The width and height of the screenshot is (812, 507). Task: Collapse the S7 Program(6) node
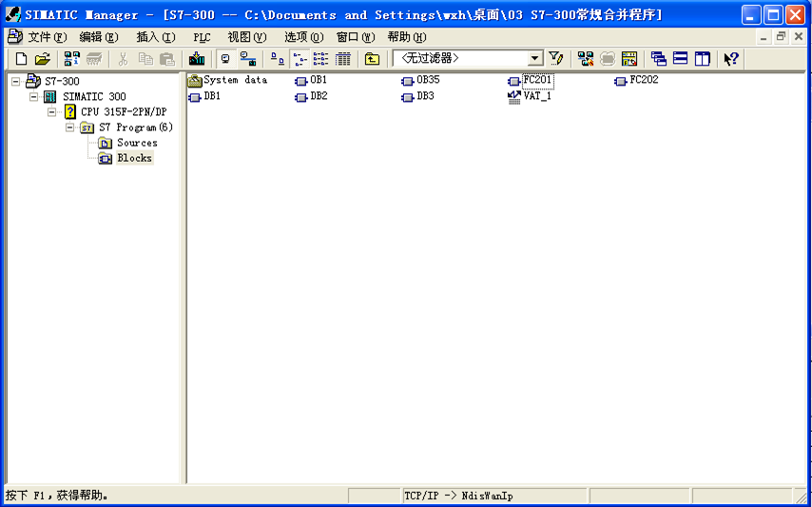click(x=69, y=127)
